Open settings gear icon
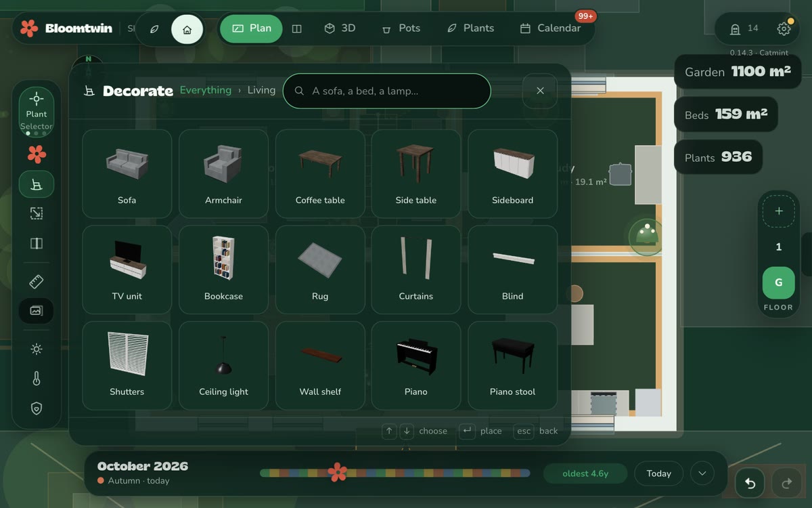 [x=784, y=29]
